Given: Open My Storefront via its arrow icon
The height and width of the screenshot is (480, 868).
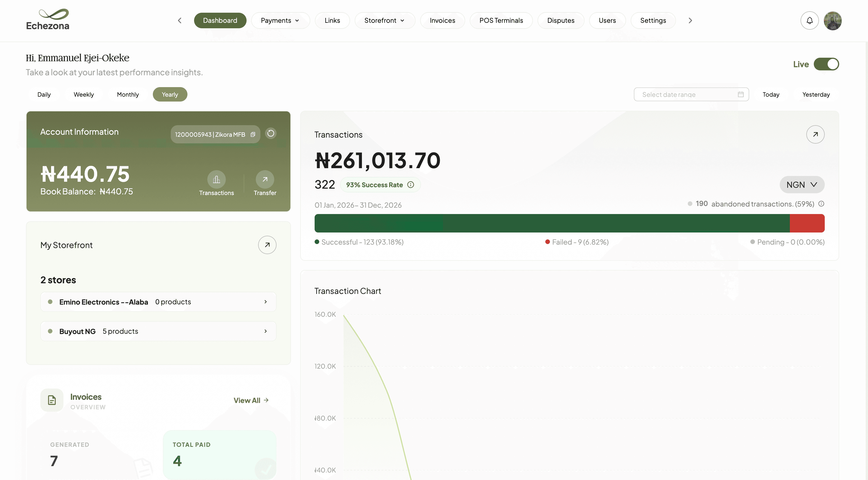Looking at the screenshot, I should pos(267,245).
